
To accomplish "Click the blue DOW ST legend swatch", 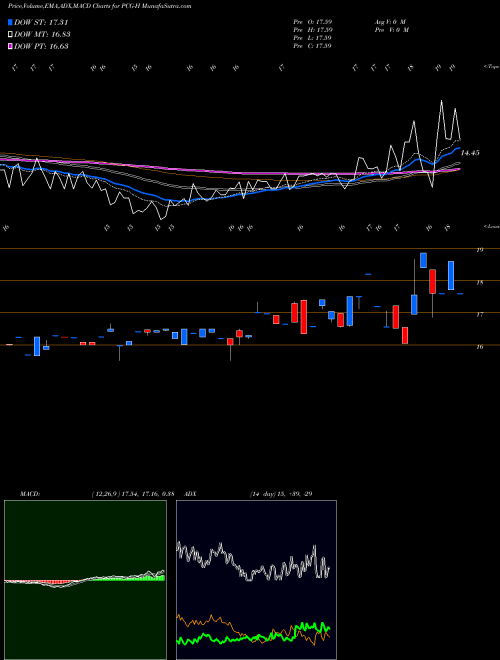I will pyautogui.click(x=11, y=22).
